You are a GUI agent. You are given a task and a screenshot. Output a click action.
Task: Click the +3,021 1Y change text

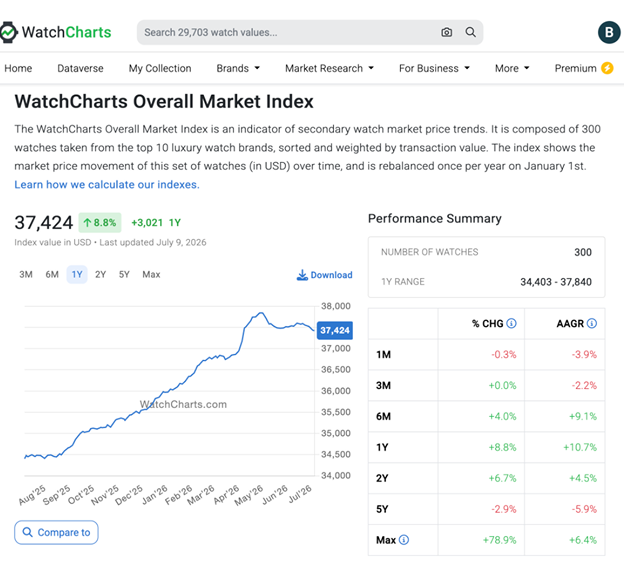(156, 223)
